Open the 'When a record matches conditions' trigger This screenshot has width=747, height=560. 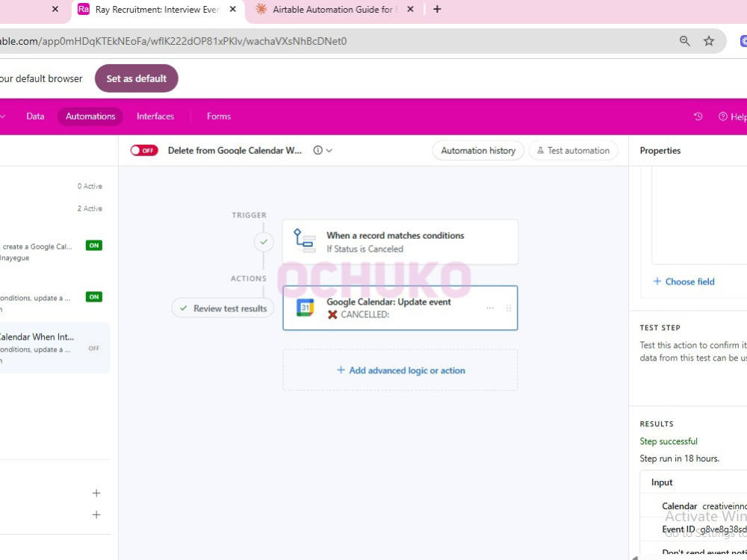tap(400, 242)
